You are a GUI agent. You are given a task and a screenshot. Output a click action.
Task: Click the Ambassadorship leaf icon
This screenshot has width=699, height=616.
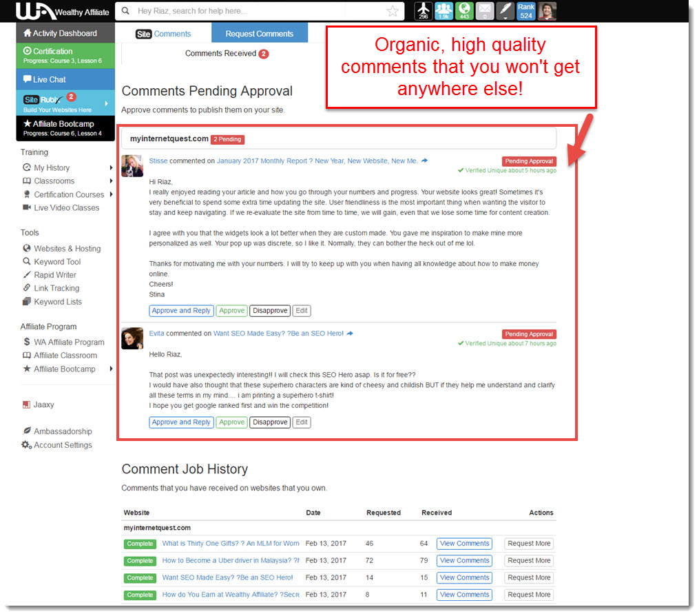27,431
